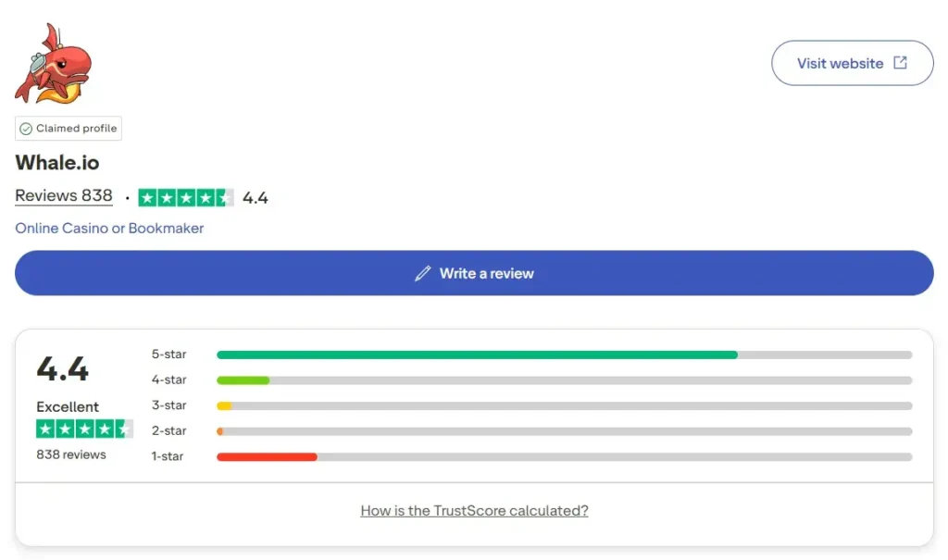Viewport: 948px width, 560px height.
Task: Filter by the 5-star label
Action: [168, 355]
